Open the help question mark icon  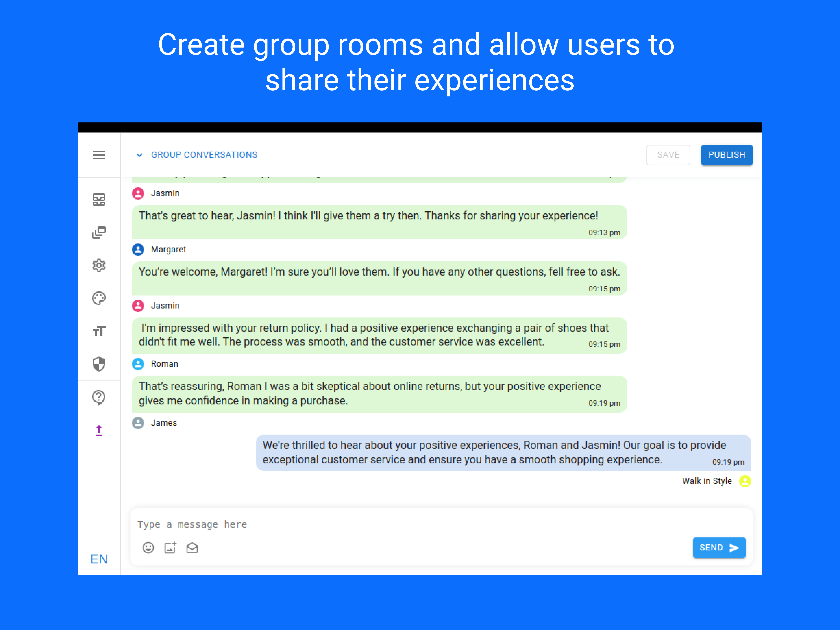click(x=99, y=398)
